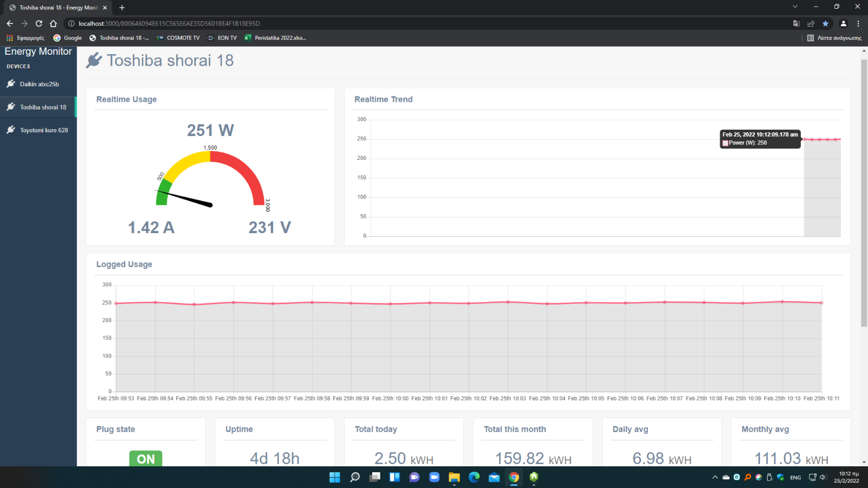Viewport: 868px width, 488px height.
Task: Translate this page icon
Action: tap(796, 23)
